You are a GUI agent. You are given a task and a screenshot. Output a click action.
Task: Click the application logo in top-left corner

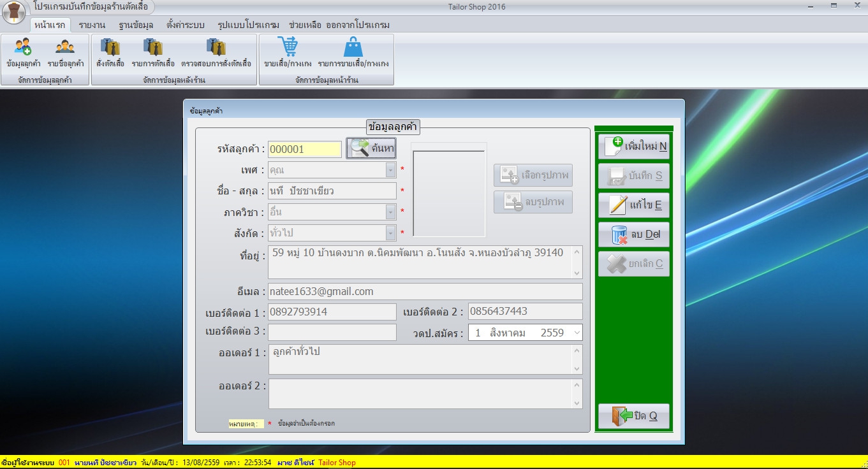tap(13, 12)
